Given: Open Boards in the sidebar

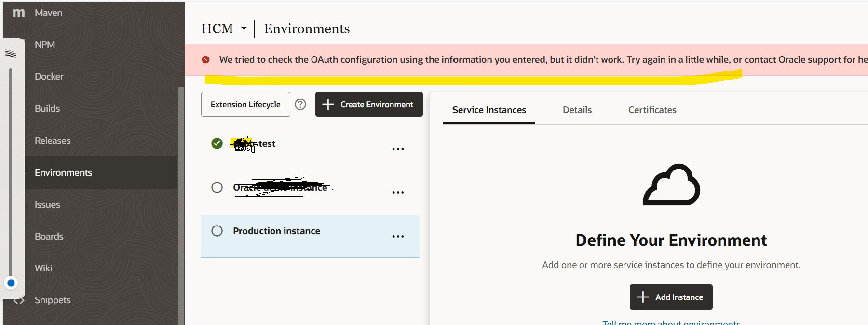Looking at the screenshot, I should tap(49, 237).
